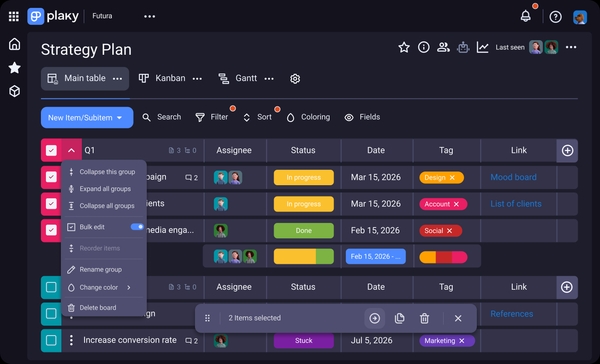Open Favorites star in sidebar

15,68
